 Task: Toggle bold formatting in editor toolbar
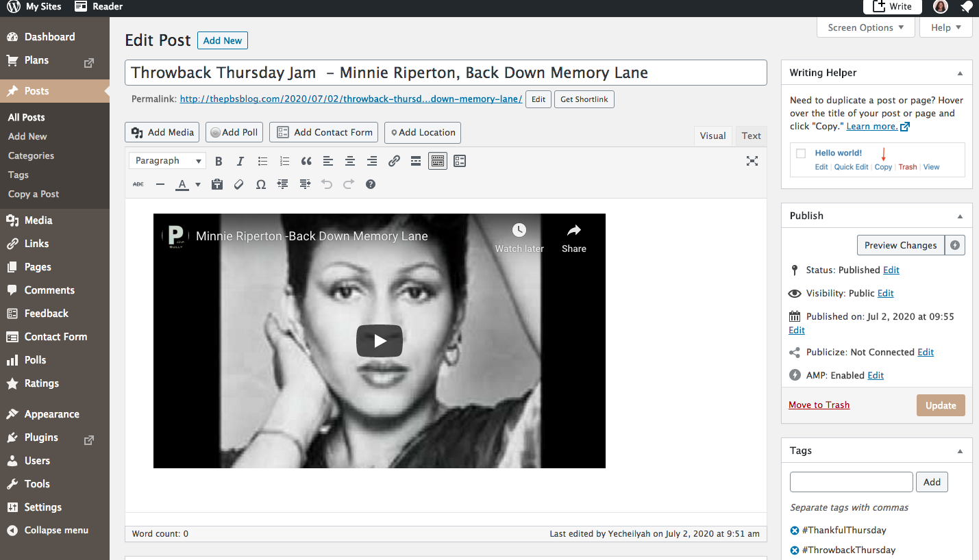[x=219, y=162]
